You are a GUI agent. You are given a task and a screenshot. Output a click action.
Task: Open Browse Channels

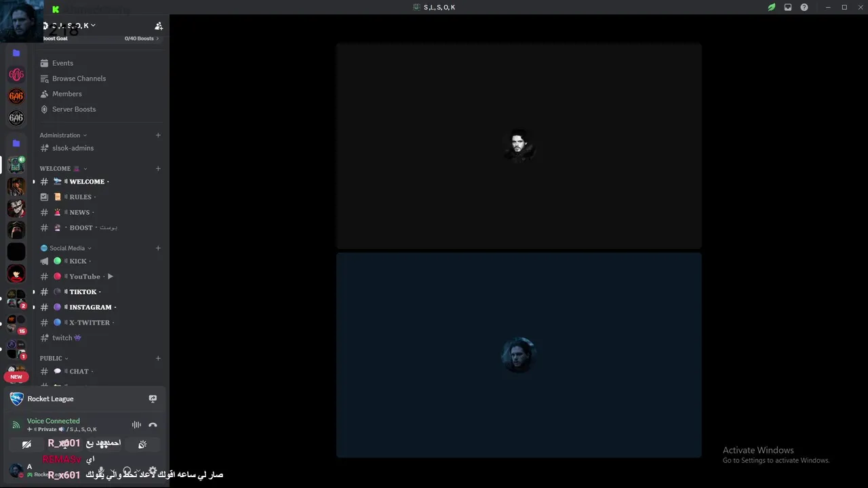[x=100, y=79]
